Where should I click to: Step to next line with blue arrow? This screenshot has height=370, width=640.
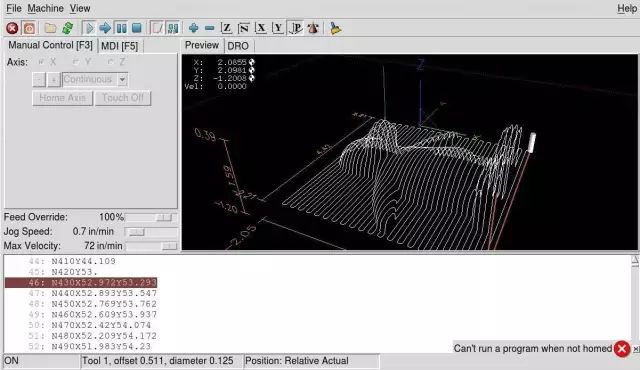point(105,28)
